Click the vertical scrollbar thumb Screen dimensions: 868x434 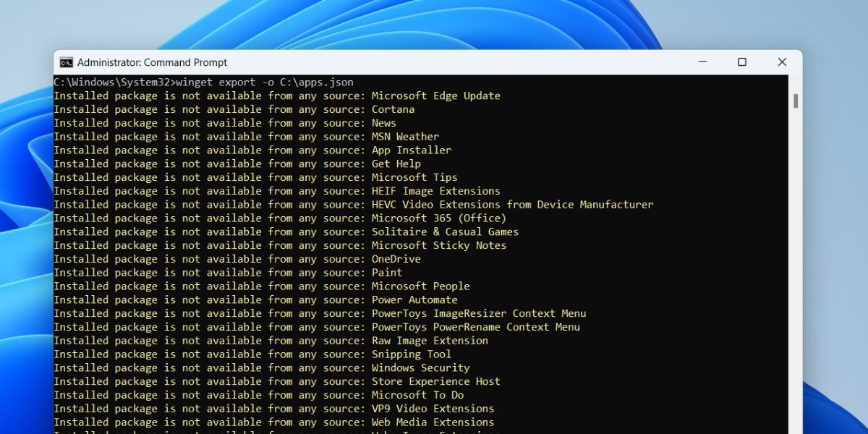(796, 101)
